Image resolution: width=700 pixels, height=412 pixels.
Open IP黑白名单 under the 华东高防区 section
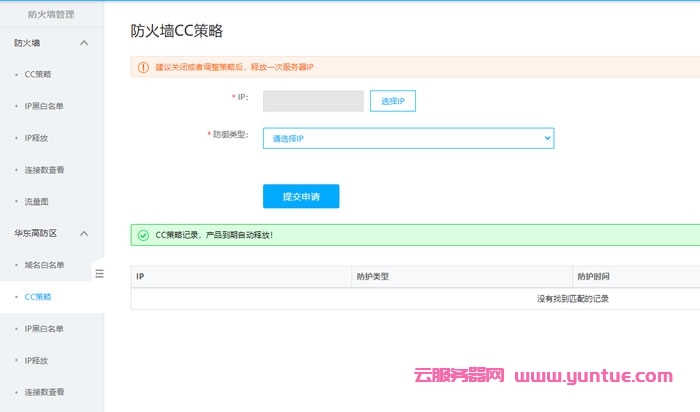click(44, 328)
